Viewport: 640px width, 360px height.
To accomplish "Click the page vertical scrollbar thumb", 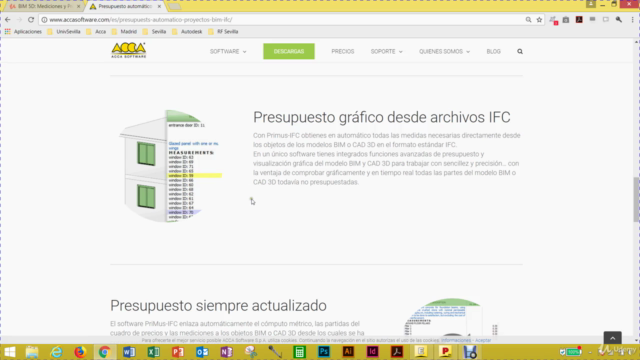I will (636, 200).
